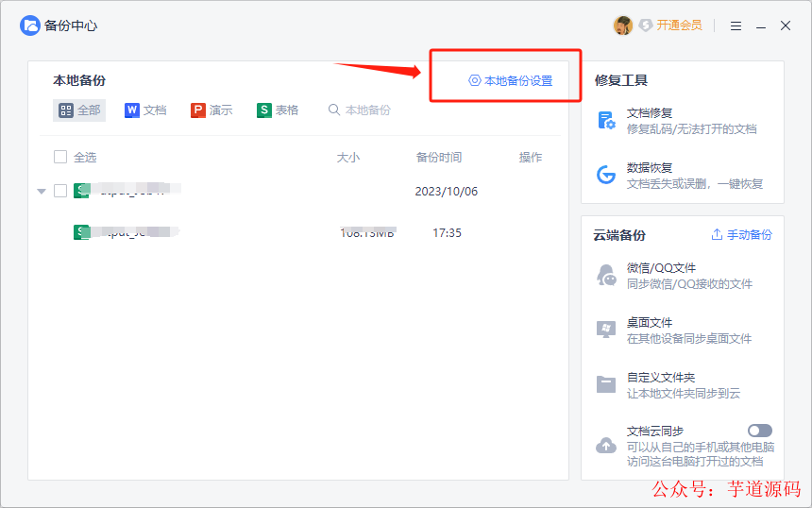
Task: Click the cloud upload icon by 文档云同步
Action: (x=606, y=446)
